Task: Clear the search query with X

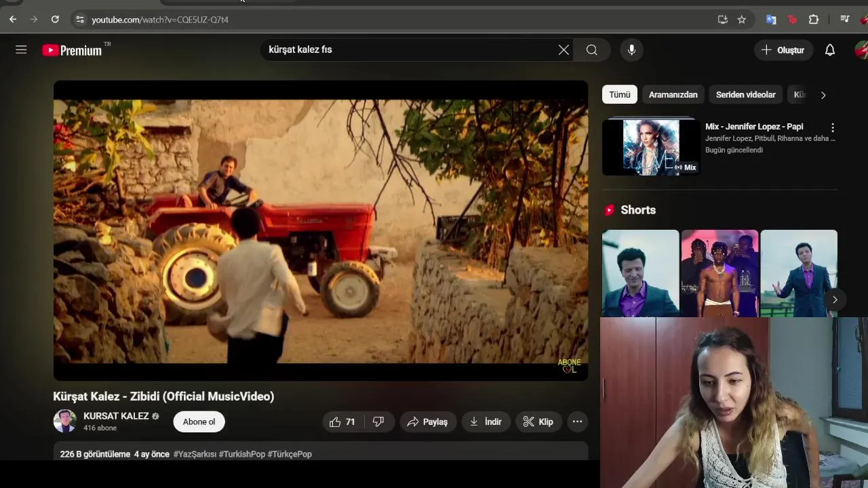Action: click(564, 49)
